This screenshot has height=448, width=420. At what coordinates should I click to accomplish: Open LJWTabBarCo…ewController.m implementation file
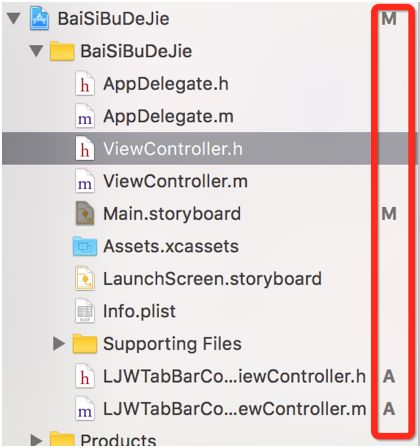tap(235, 409)
